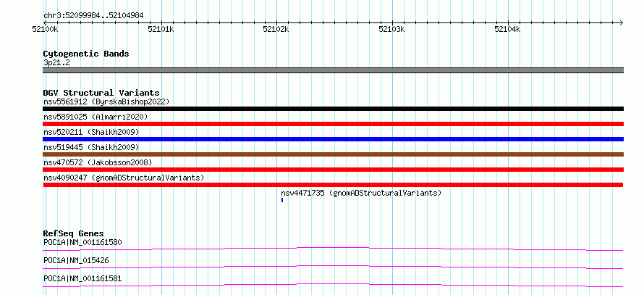Click the Cytogenetic Bands track title
Image resolution: width=644 pixels, height=295 pixels.
pyautogui.click(x=86, y=54)
